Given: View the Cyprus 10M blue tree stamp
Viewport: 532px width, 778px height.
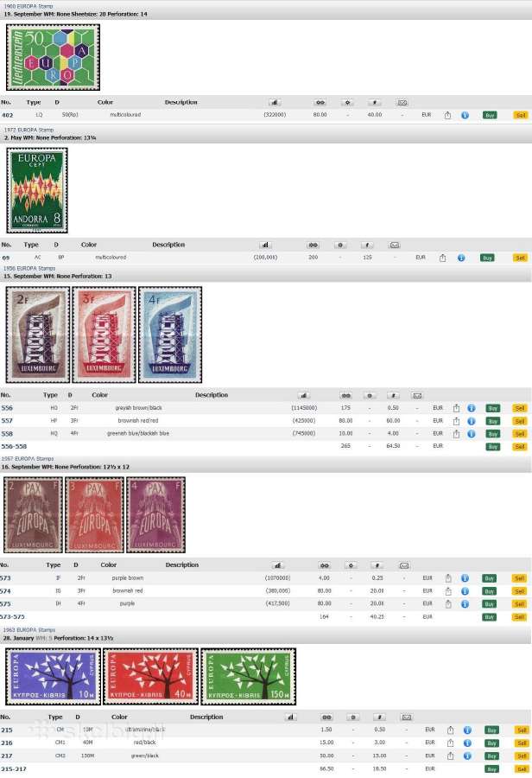Looking at the screenshot, I should 53,676.
